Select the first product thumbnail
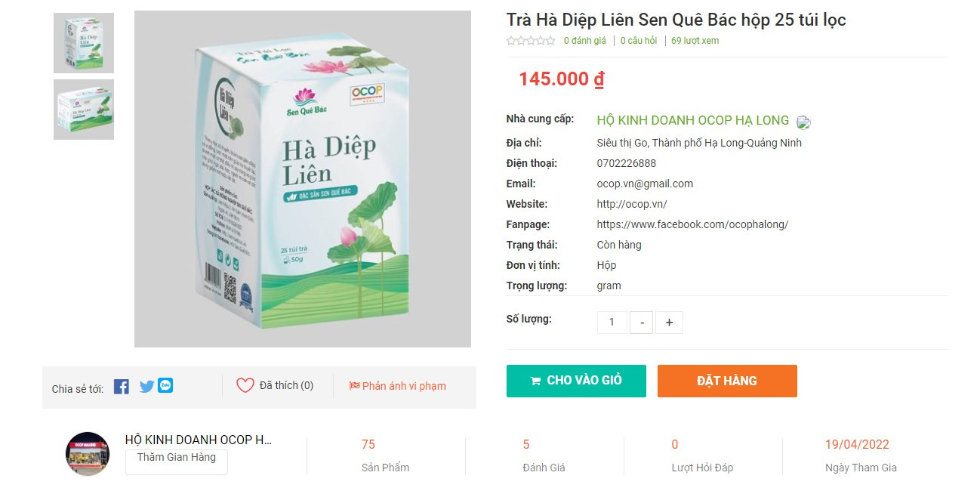 (84, 43)
